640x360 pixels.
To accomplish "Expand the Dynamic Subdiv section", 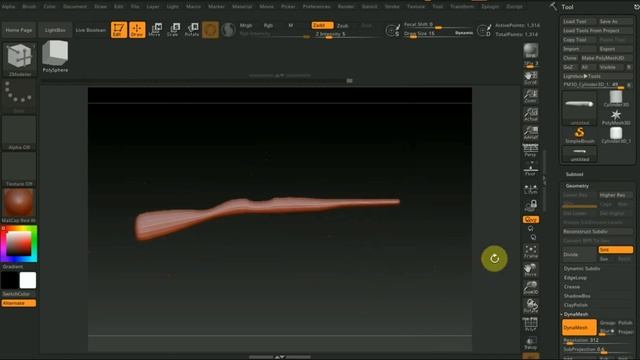I will (582, 269).
